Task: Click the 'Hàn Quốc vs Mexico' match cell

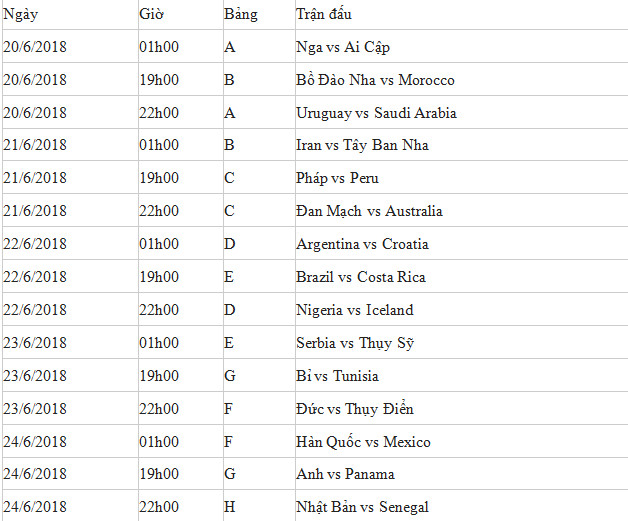Action: point(363,442)
